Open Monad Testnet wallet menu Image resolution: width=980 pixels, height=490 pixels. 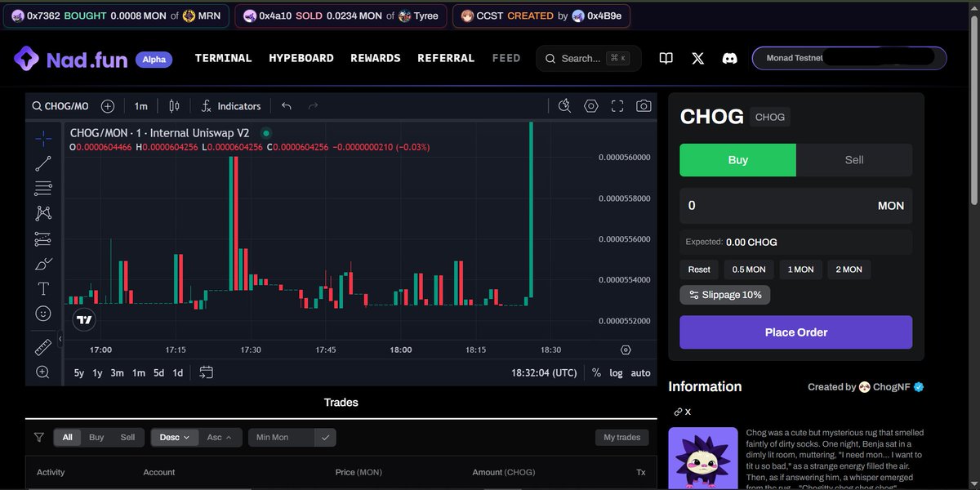pyautogui.click(x=849, y=58)
